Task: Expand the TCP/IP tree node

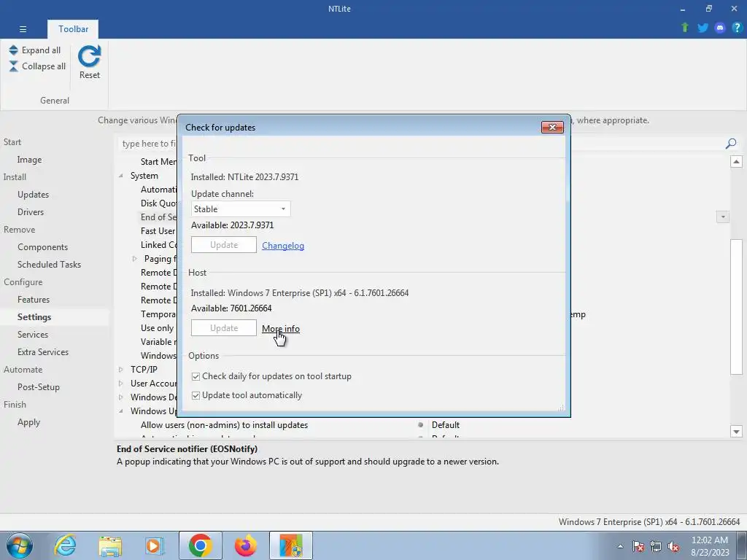Action: [x=121, y=370]
